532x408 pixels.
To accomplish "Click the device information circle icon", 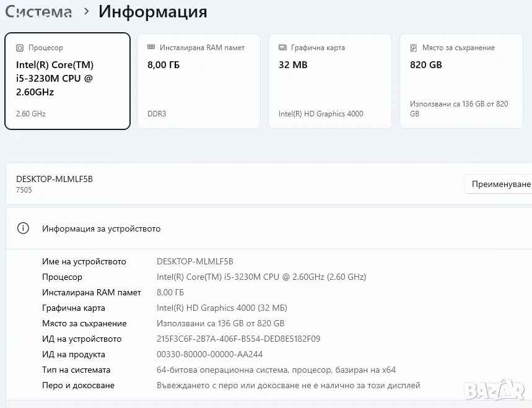I will pyautogui.click(x=23, y=228).
